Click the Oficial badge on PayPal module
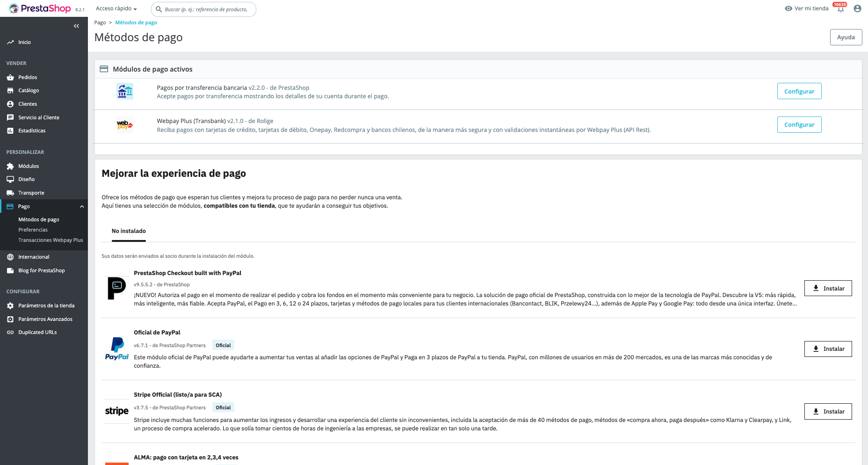This screenshot has width=868, height=465. [x=223, y=345]
